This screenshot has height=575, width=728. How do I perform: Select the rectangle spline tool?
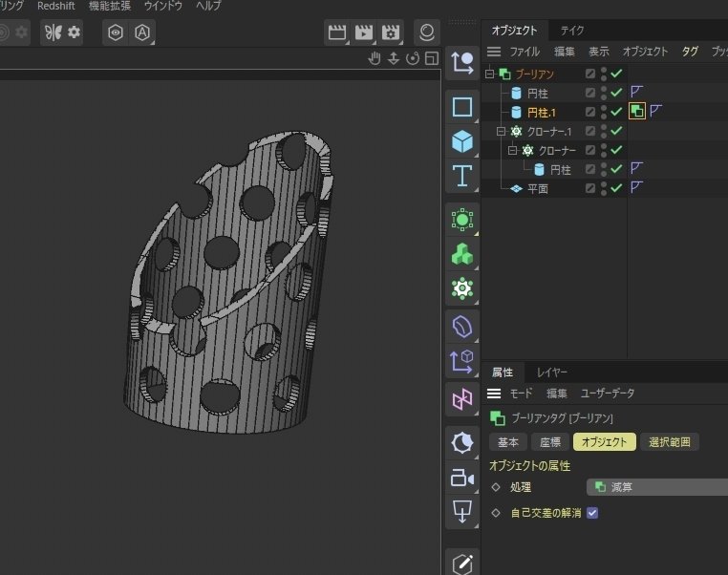coord(462,107)
